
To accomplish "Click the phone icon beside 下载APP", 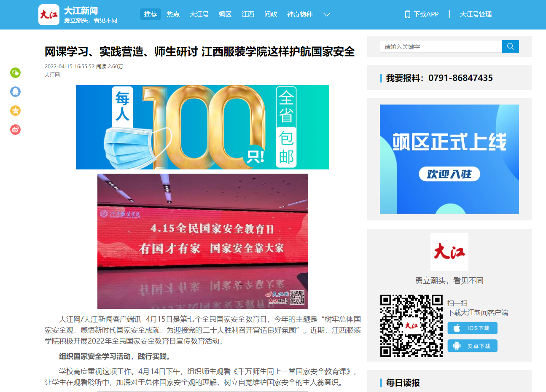I will (x=407, y=14).
